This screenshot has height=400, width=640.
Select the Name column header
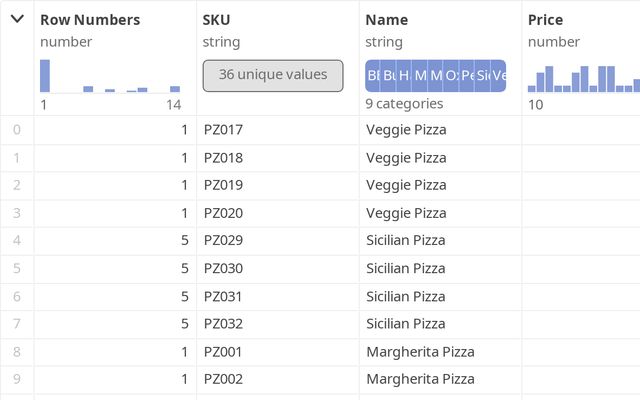tap(385, 20)
